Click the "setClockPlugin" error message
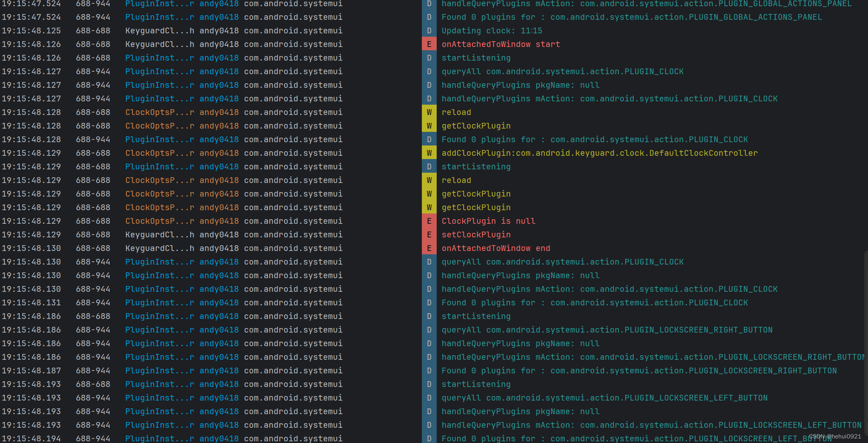Screen dimensions: 868x443 (x=476, y=235)
